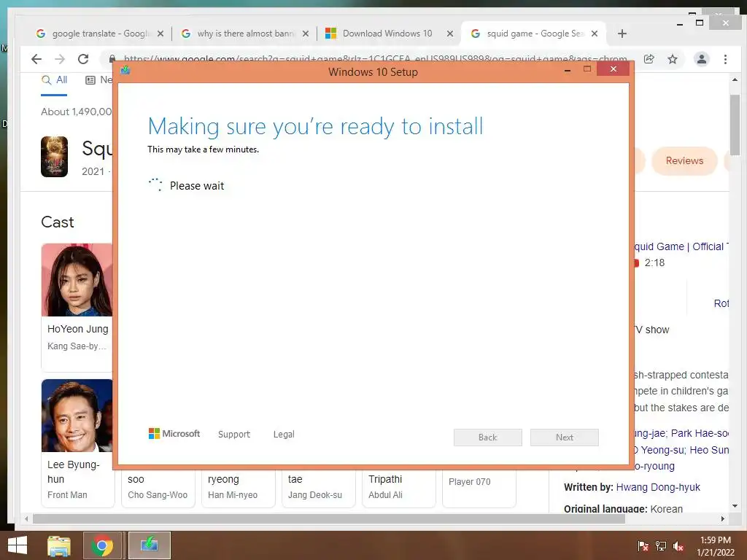Click the Jang Deok-su role text

(x=315, y=495)
